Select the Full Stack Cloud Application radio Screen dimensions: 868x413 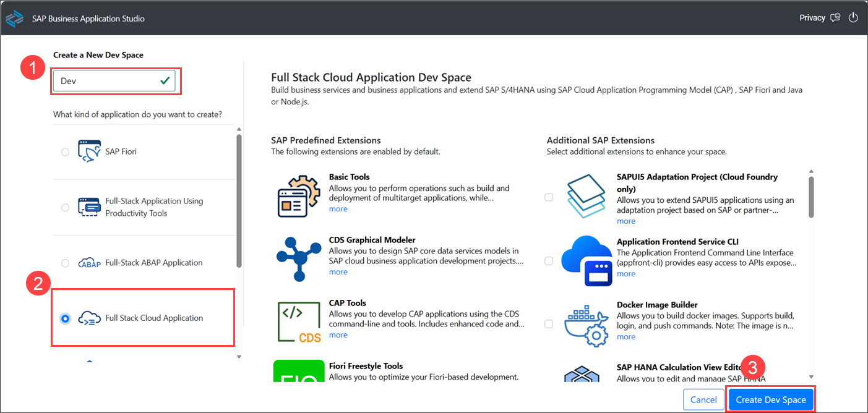tap(66, 318)
